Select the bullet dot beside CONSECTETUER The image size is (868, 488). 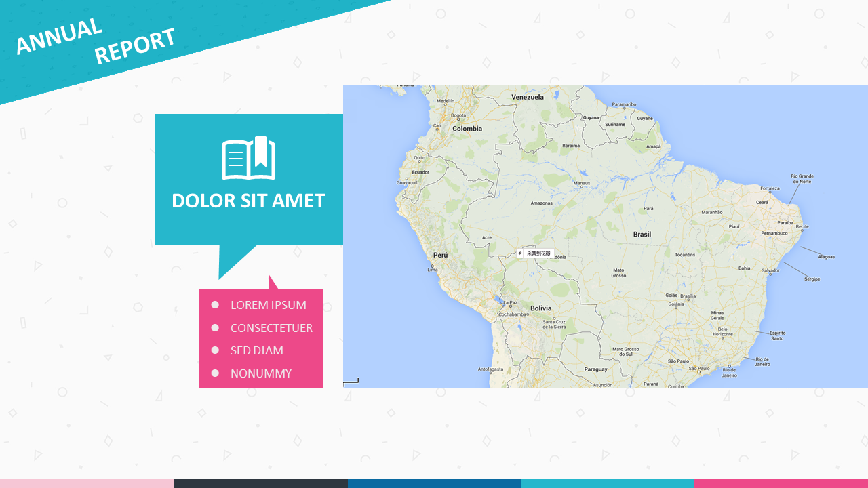215,328
